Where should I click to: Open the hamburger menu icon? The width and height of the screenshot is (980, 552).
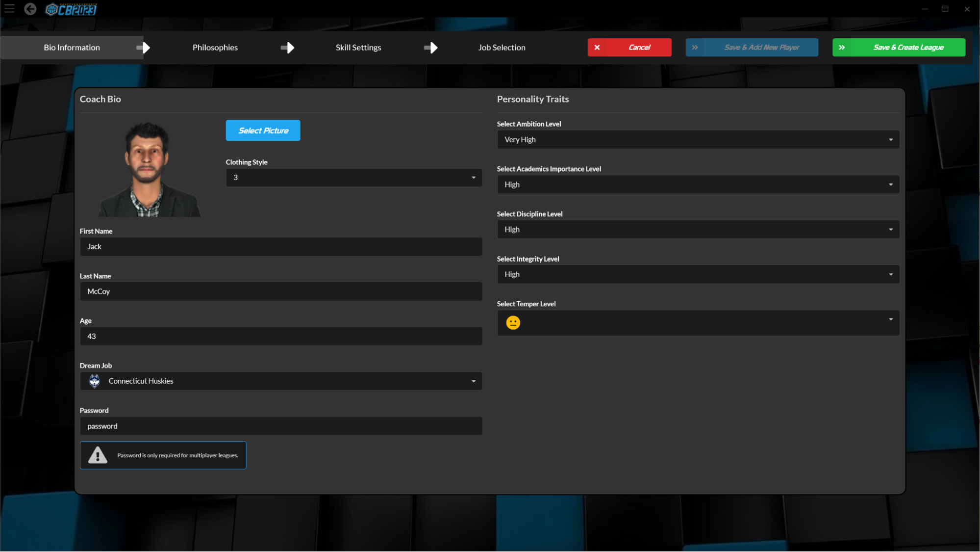pos(9,9)
